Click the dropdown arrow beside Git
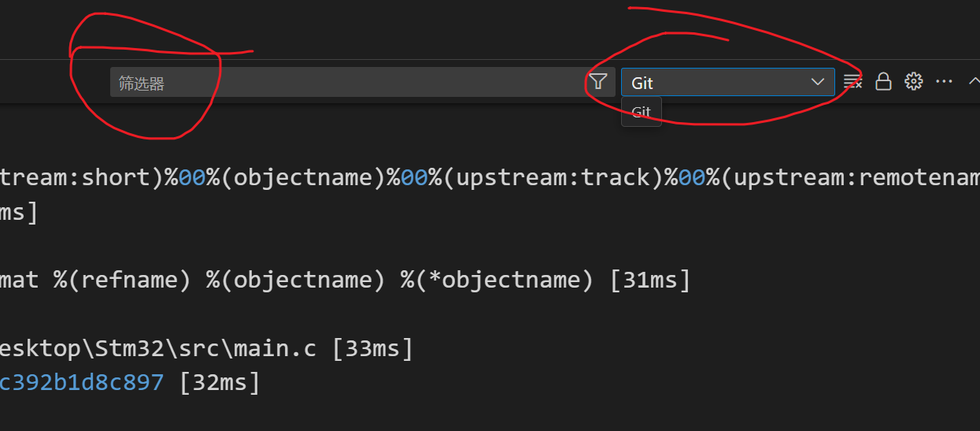Screen dimensions: 980x431 818,82
